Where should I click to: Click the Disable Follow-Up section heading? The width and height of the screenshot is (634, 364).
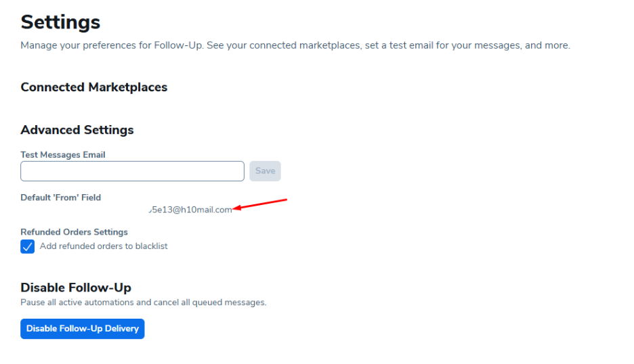(76, 288)
